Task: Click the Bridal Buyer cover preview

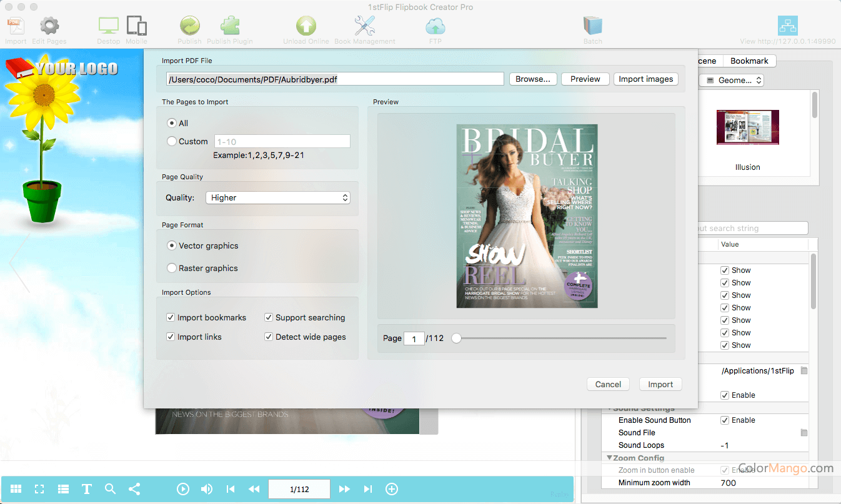Action: pyautogui.click(x=527, y=216)
